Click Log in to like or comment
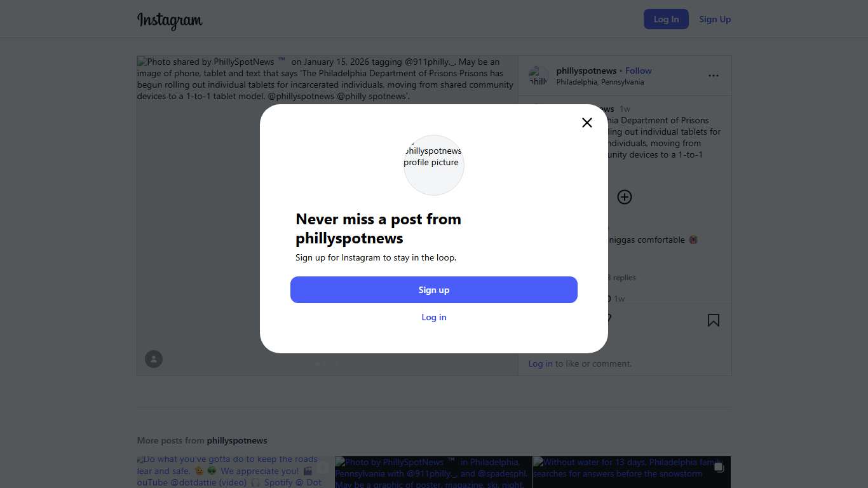Viewport: 868px width, 488px height. pyautogui.click(x=540, y=363)
